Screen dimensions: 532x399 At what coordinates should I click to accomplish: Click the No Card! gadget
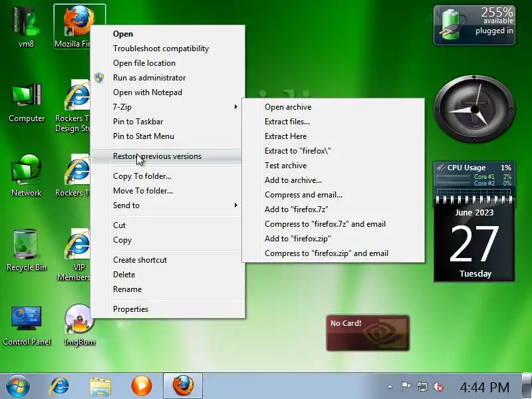[368, 333]
